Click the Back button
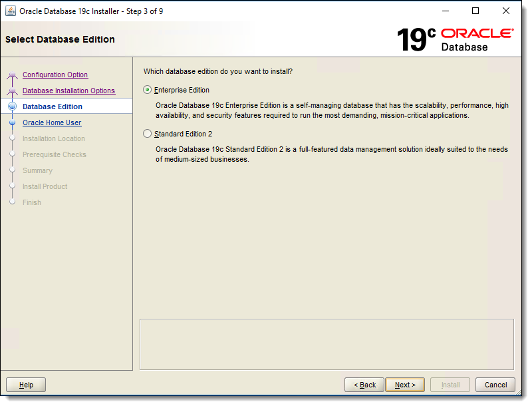This screenshot has width=532, height=406. tap(364, 385)
